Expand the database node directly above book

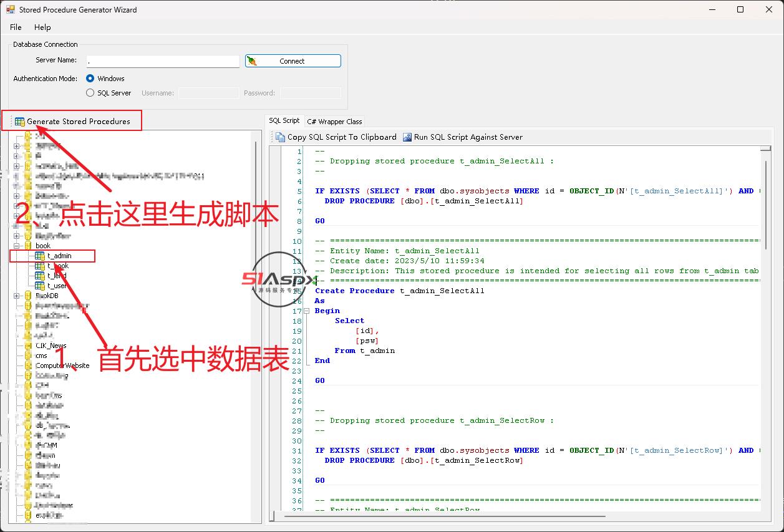point(17,236)
